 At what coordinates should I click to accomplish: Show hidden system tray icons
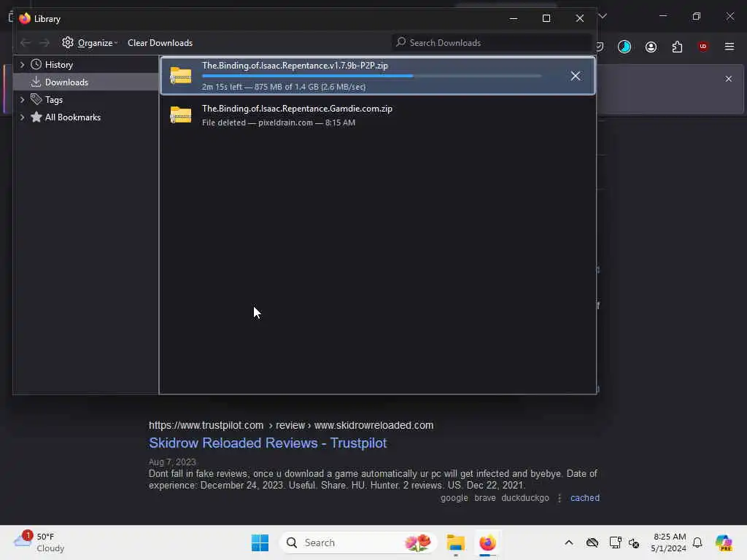coord(569,542)
